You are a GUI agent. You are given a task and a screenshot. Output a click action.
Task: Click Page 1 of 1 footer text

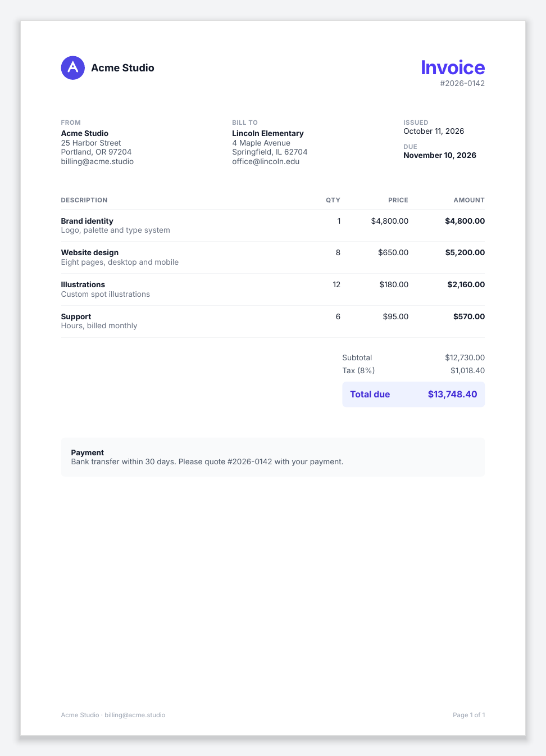coord(469,715)
